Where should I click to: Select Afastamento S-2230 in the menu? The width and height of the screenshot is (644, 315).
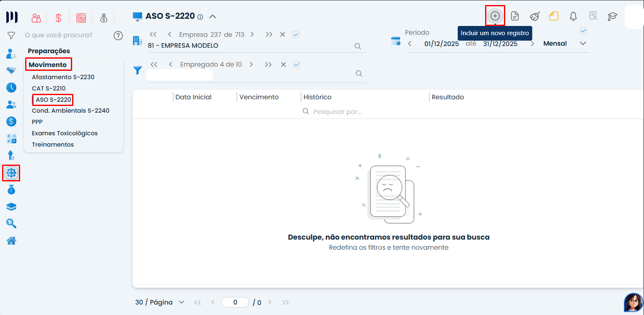(x=63, y=77)
